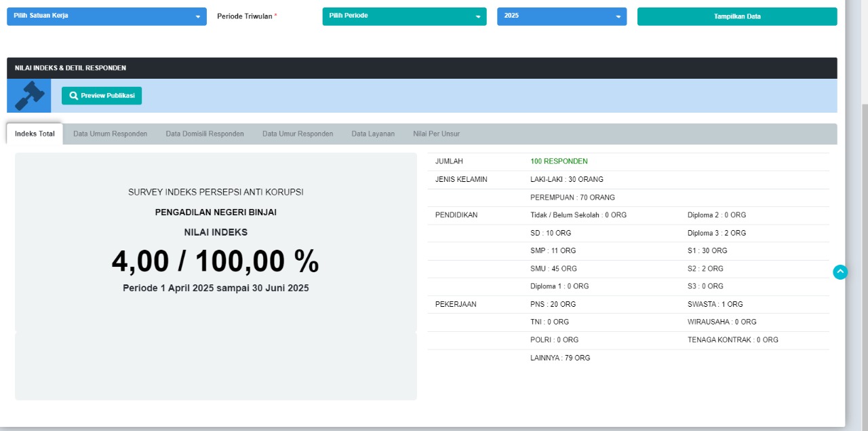Open the Nilai Per Unsur tab
Image resolution: width=868 pixels, height=431 pixels.
[x=436, y=134]
